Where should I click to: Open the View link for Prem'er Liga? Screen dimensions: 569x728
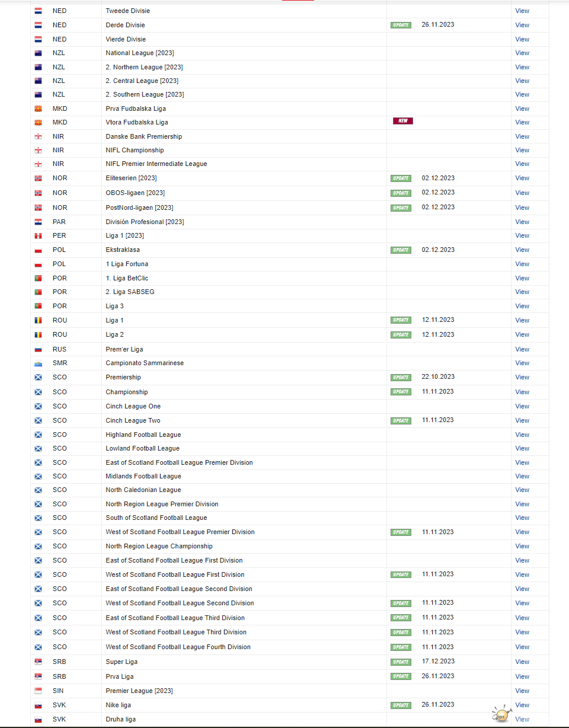click(x=522, y=349)
